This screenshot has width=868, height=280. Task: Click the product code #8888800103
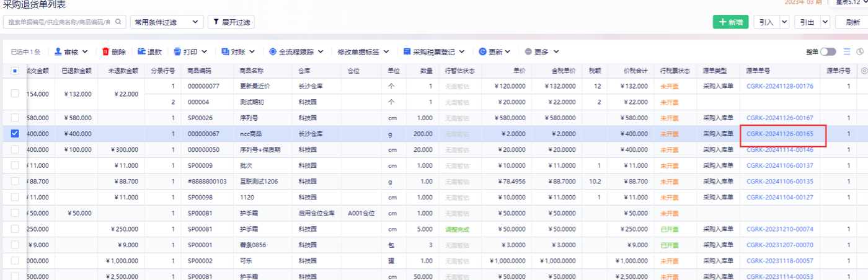click(x=207, y=182)
